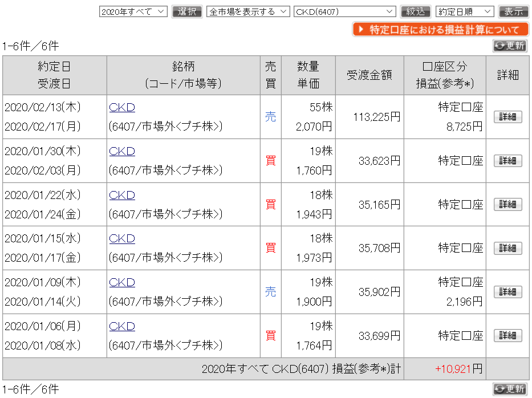532x398 pixels.
Task: Open the CKD(6407) stock filter dropdown
Action: tap(345, 11)
